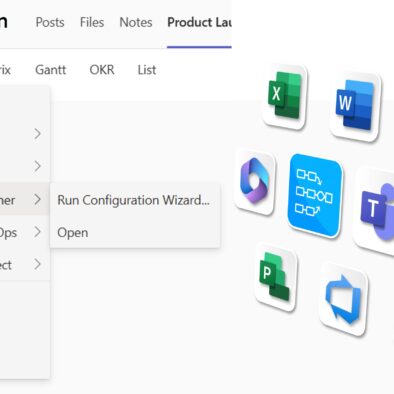Choose Run Configuration Wizard... from submenu

tap(134, 200)
